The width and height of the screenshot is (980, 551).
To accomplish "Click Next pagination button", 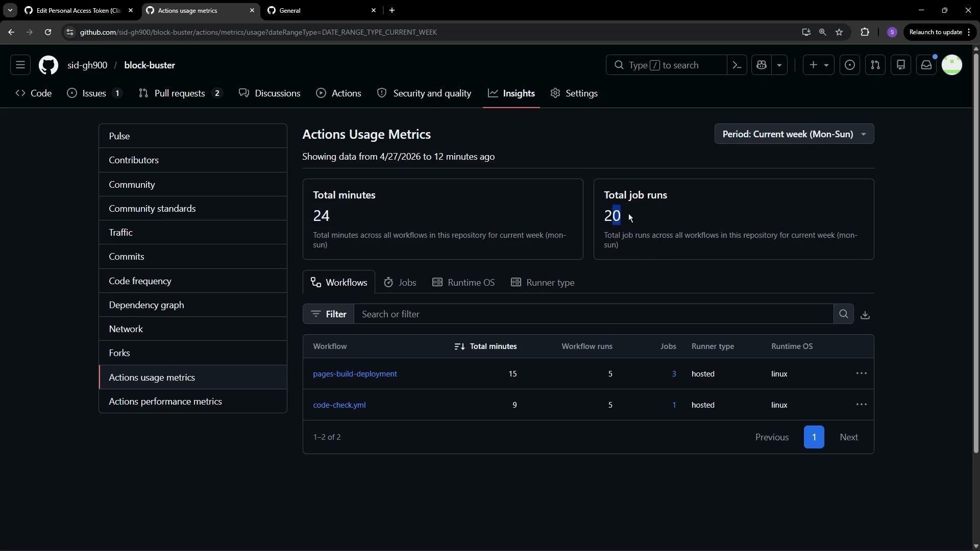I will (849, 437).
